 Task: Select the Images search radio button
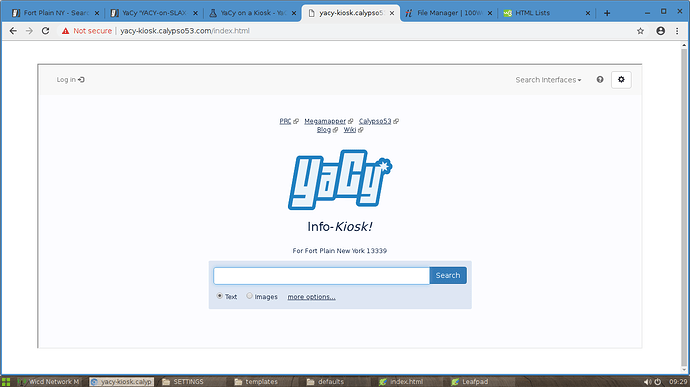click(250, 296)
